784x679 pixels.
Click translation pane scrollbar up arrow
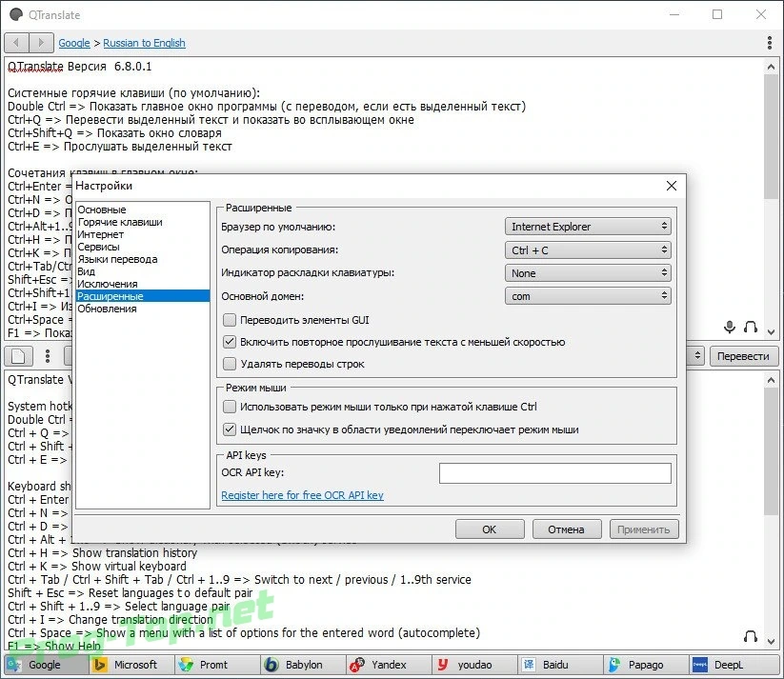pyautogui.click(x=771, y=381)
